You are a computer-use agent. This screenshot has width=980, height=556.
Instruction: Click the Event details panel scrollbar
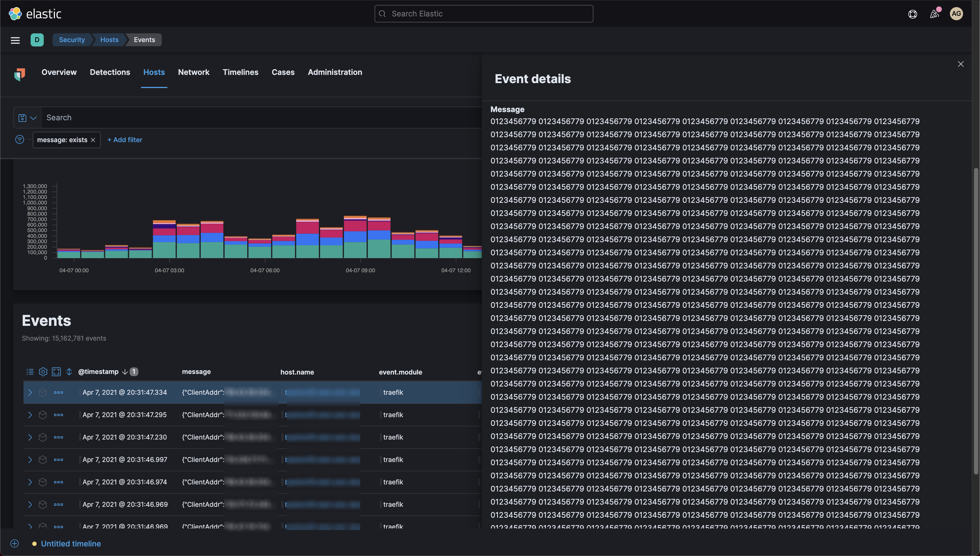[x=976, y=321]
